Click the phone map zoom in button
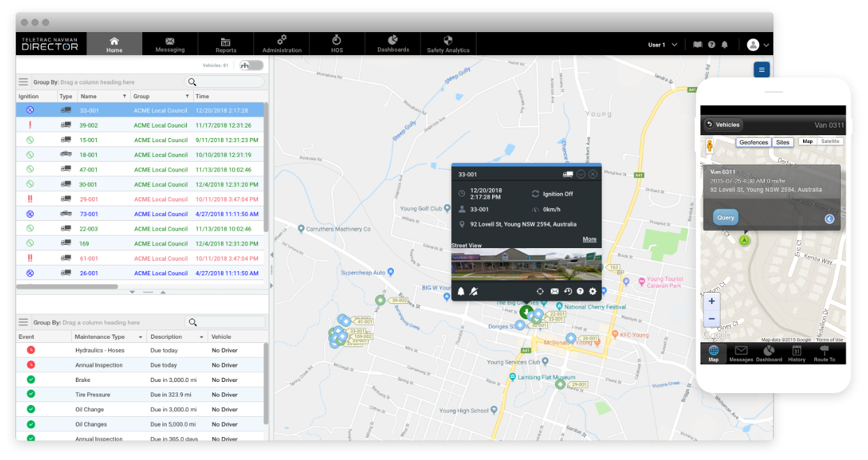This screenshot has height=460, width=868. 712,302
